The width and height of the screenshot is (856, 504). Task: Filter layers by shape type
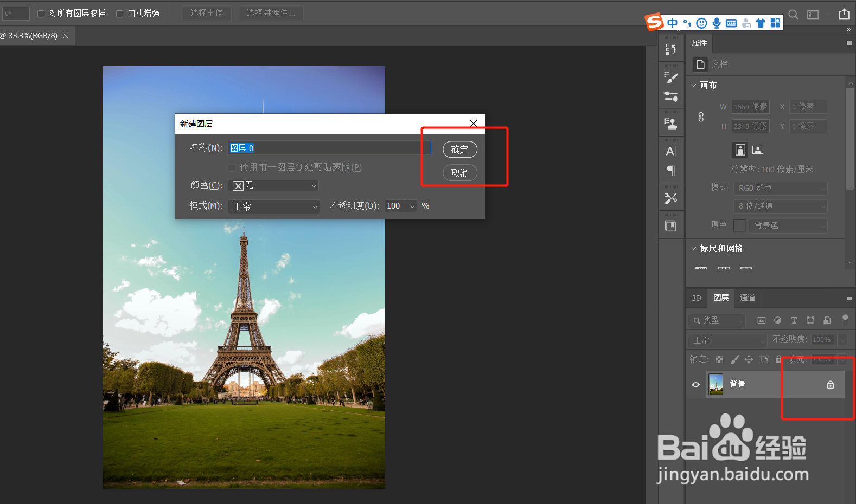point(810,320)
